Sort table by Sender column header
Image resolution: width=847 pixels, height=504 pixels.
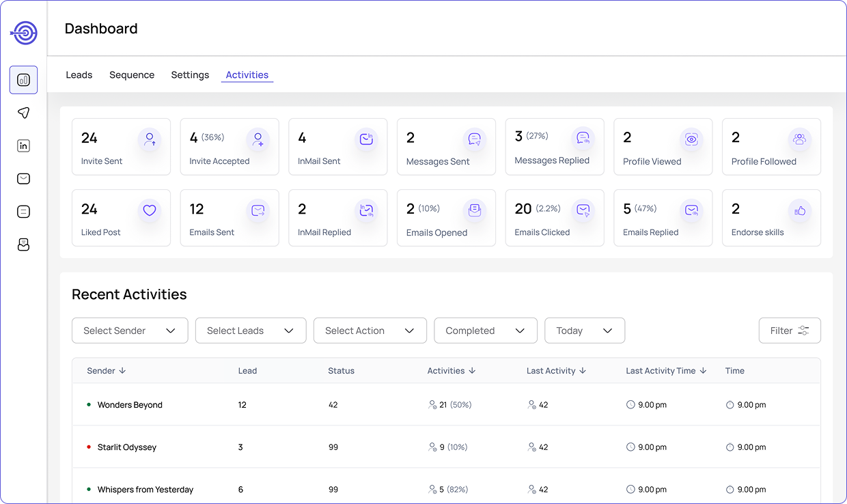(x=106, y=371)
